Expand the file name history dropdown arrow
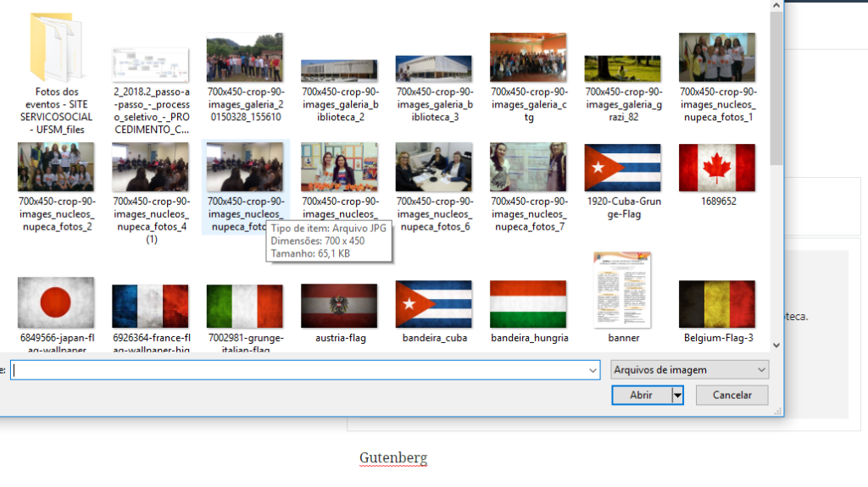Viewport: 868px width, 487px height. (x=593, y=370)
